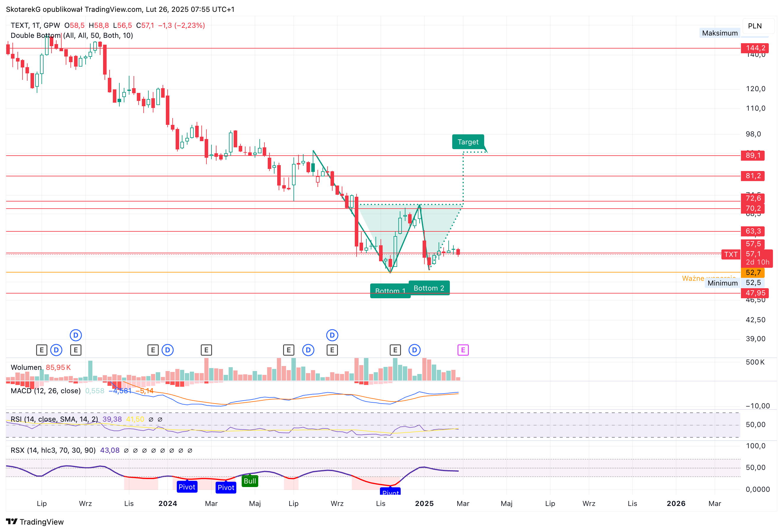Click the MACD (12, 26, close) legend

[x=46, y=391]
